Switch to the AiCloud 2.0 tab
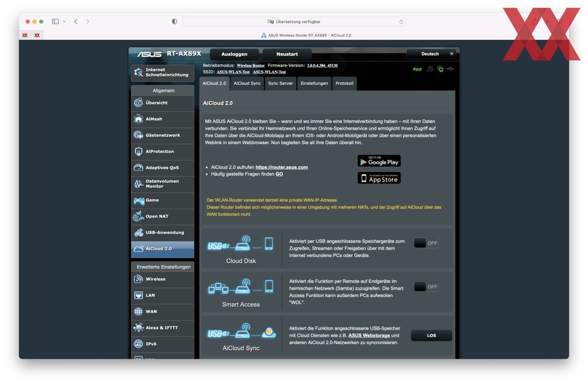The width and height of the screenshot is (588, 384). click(214, 83)
